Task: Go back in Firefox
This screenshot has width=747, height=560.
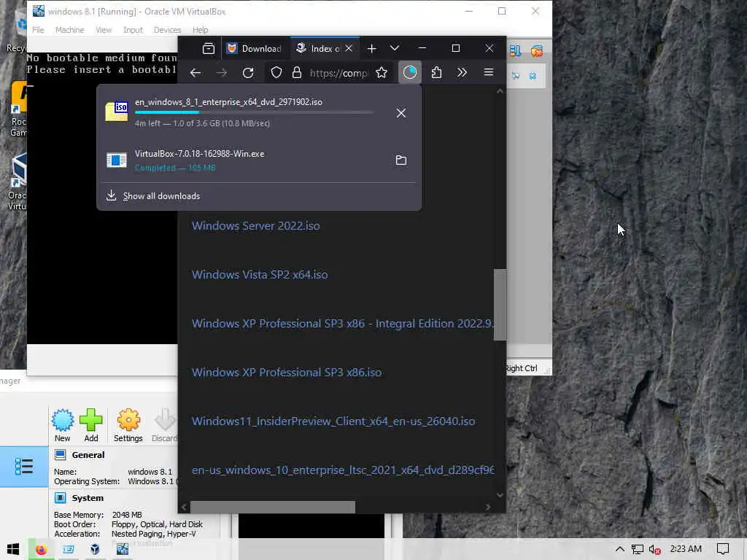Action: point(196,73)
